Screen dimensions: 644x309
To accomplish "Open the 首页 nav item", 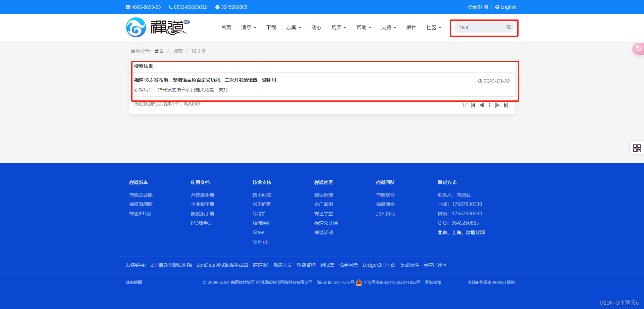I will click(x=226, y=28).
